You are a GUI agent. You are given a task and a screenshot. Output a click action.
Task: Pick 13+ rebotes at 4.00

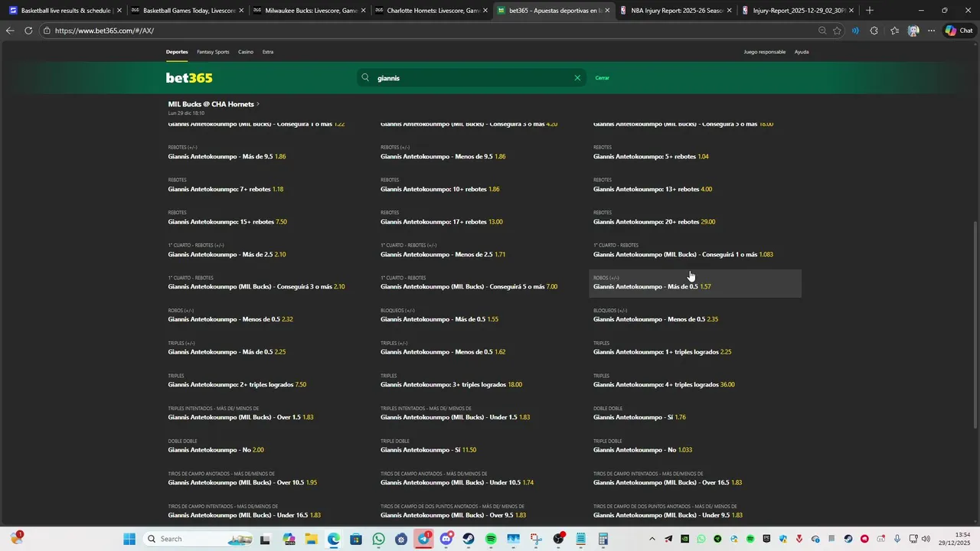click(x=652, y=189)
